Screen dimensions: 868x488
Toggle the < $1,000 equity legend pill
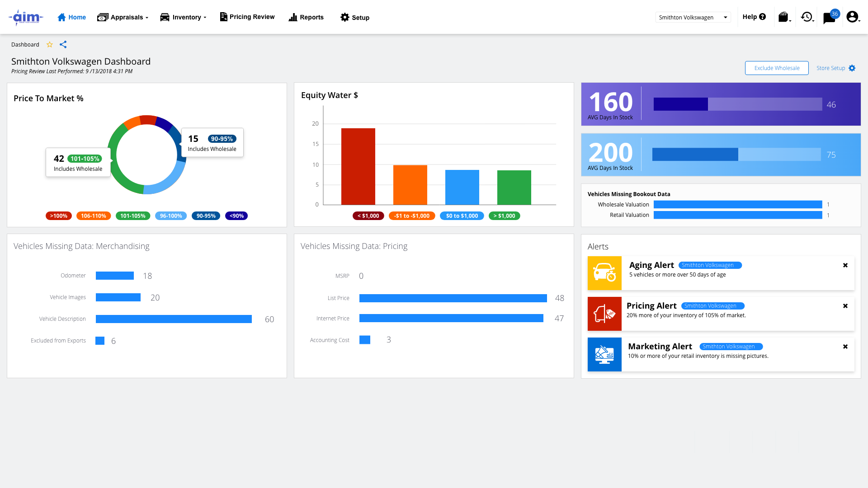pos(368,216)
